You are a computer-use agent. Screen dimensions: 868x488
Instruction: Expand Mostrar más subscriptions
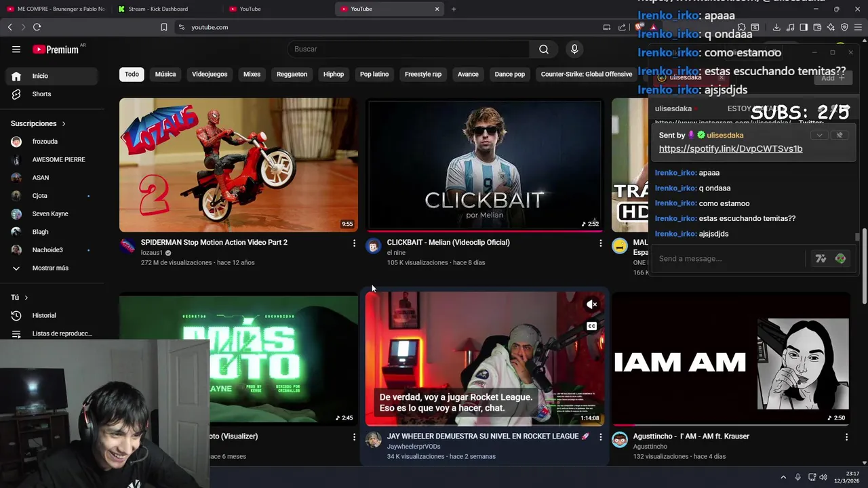tap(53, 268)
